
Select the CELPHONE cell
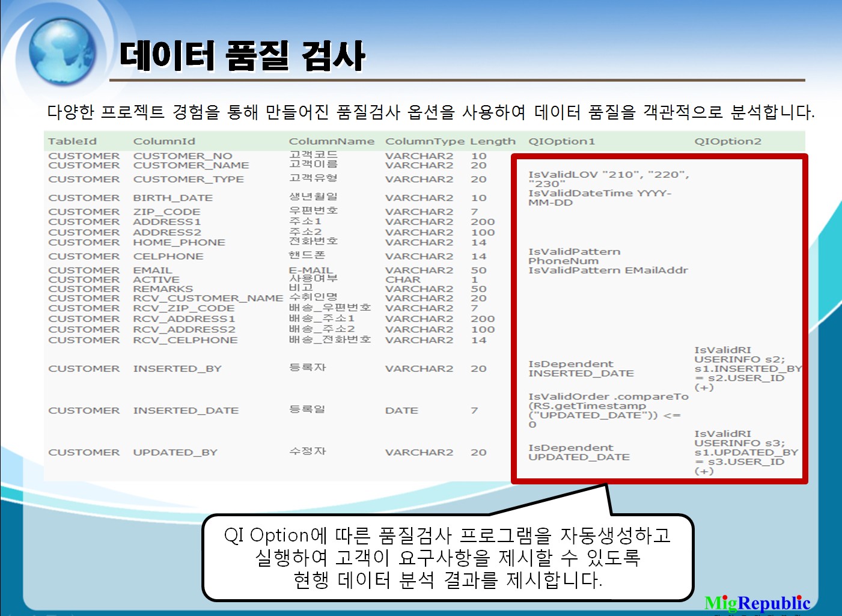(x=168, y=256)
